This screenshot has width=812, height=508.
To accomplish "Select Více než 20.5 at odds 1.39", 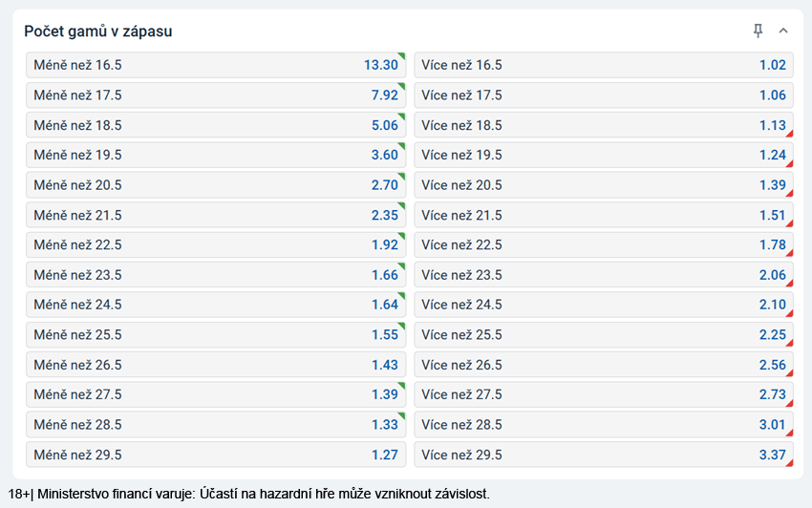I will coord(603,185).
